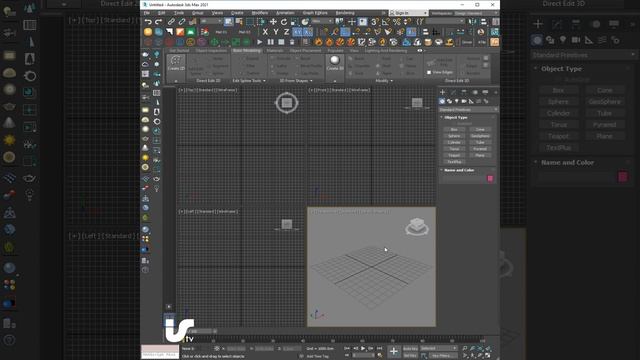Toggle the Angle snap icon

[x=385, y=22]
